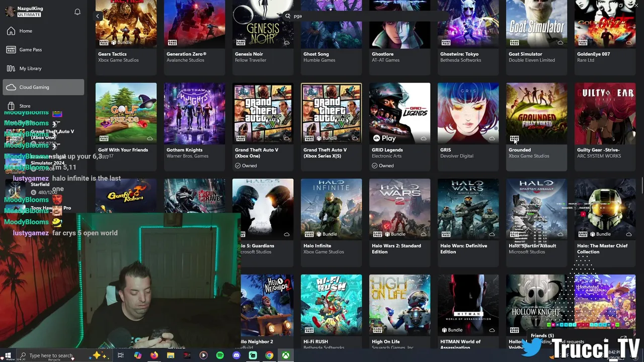Click 'Electronic Arts' publisher text
This screenshot has width=644, height=362.
point(387,156)
